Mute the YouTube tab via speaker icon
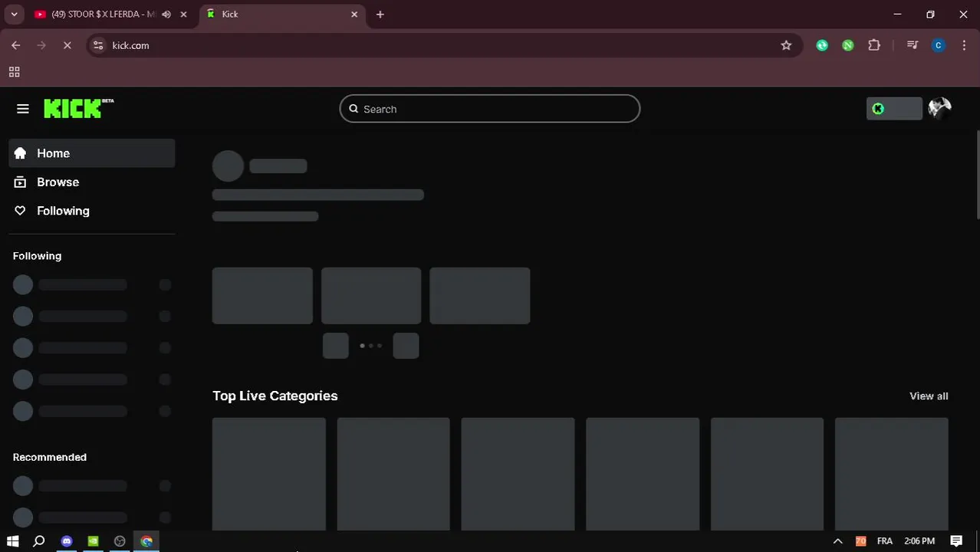Viewport: 980px width, 552px height. pos(166,15)
